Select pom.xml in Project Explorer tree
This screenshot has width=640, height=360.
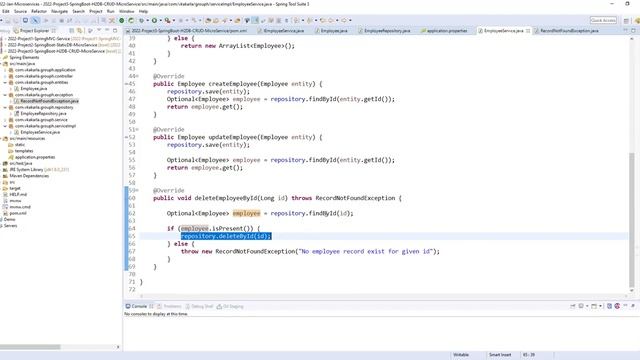[18, 213]
